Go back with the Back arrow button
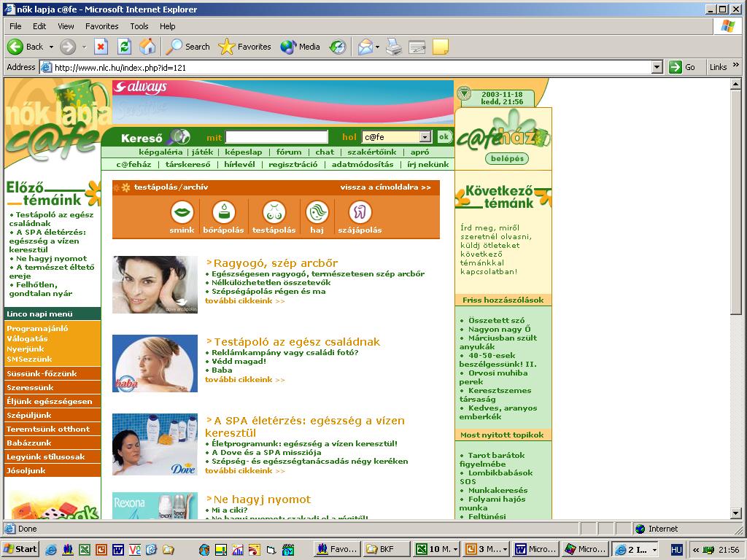 click(26, 47)
